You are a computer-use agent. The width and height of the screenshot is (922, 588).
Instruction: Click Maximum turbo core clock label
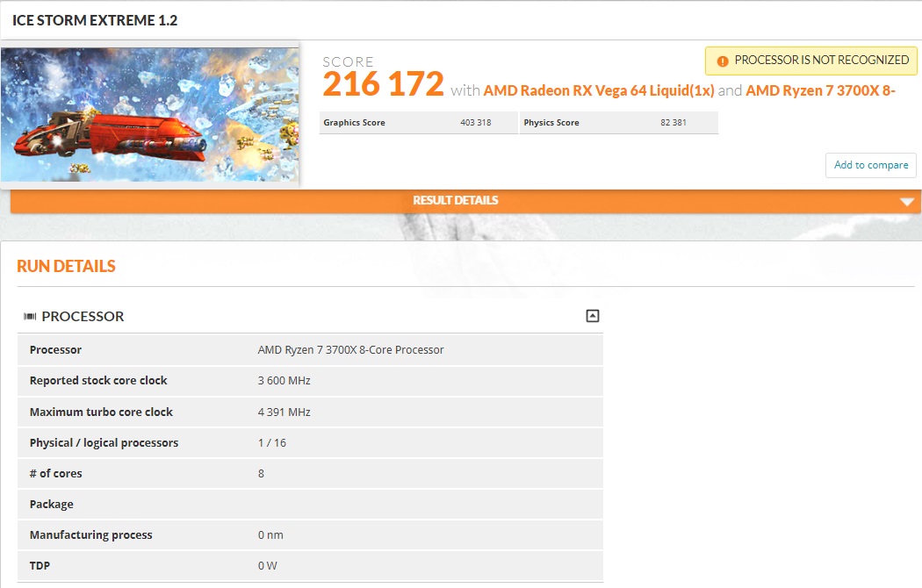(x=101, y=412)
